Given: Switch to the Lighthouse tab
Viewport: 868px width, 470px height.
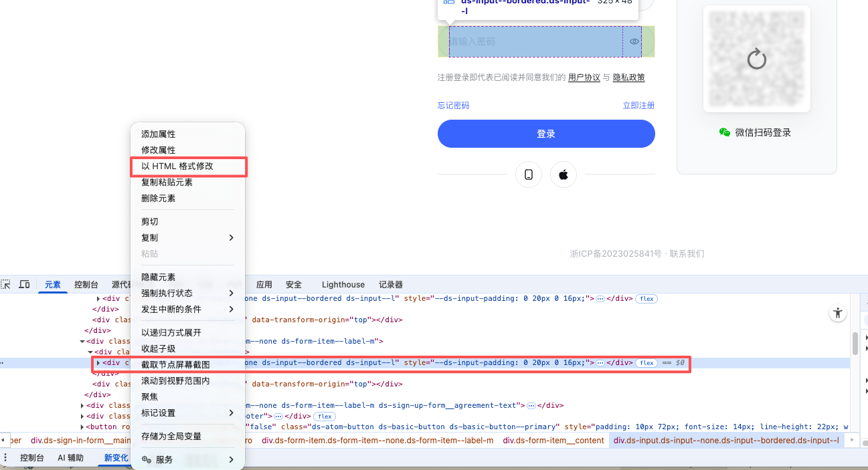Looking at the screenshot, I should tap(343, 284).
